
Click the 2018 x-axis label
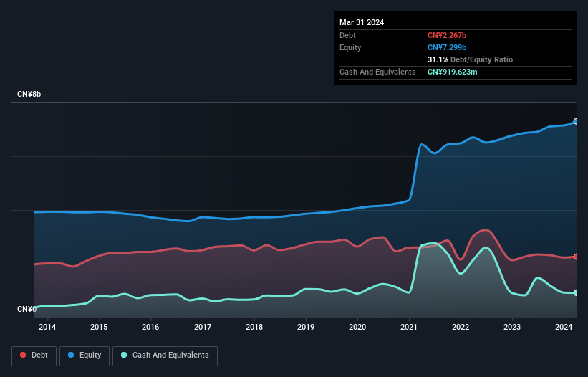(254, 327)
